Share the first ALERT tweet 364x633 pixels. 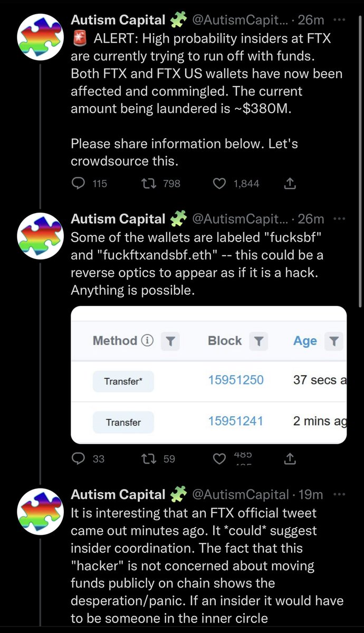tap(290, 184)
